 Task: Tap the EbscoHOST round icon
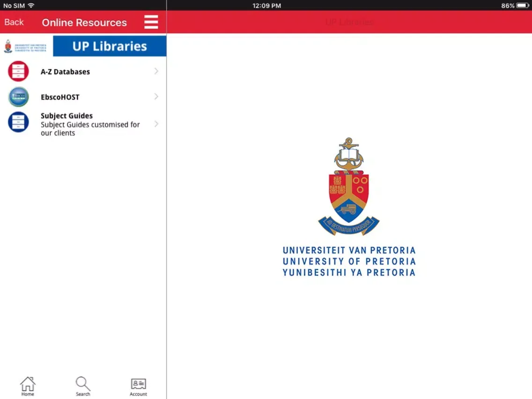pyautogui.click(x=18, y=96)
